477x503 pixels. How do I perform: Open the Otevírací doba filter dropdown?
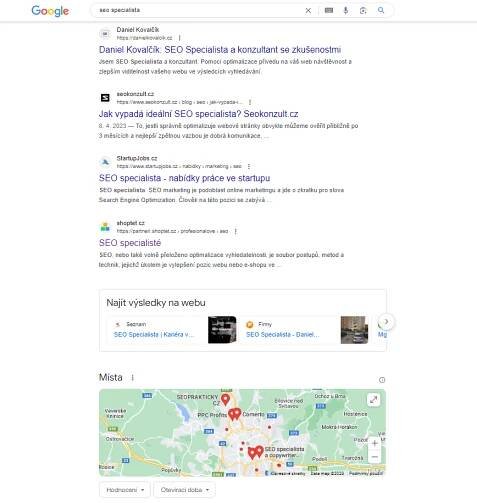coord(184,490)
